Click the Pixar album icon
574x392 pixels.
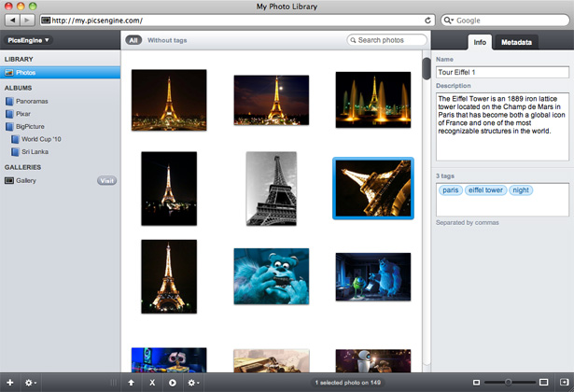9,114
